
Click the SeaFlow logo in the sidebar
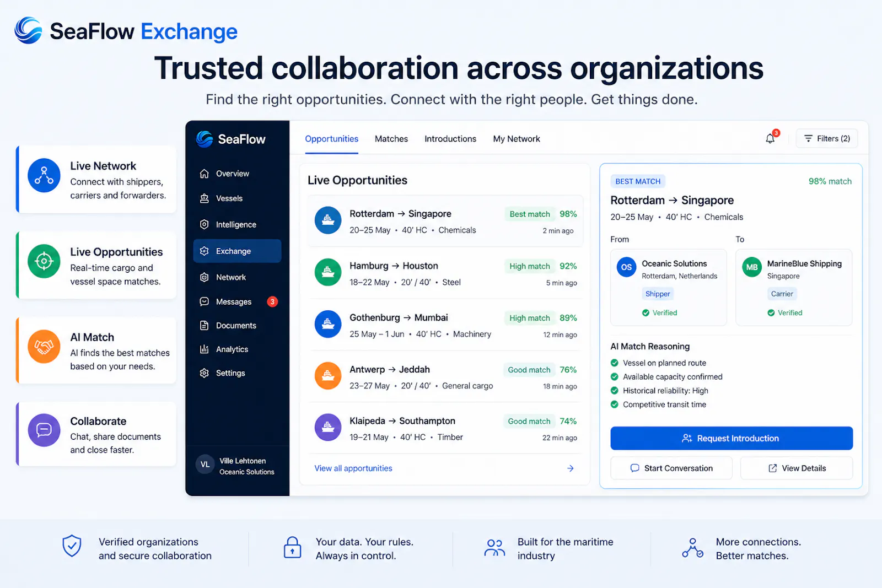tap(230, 139)
